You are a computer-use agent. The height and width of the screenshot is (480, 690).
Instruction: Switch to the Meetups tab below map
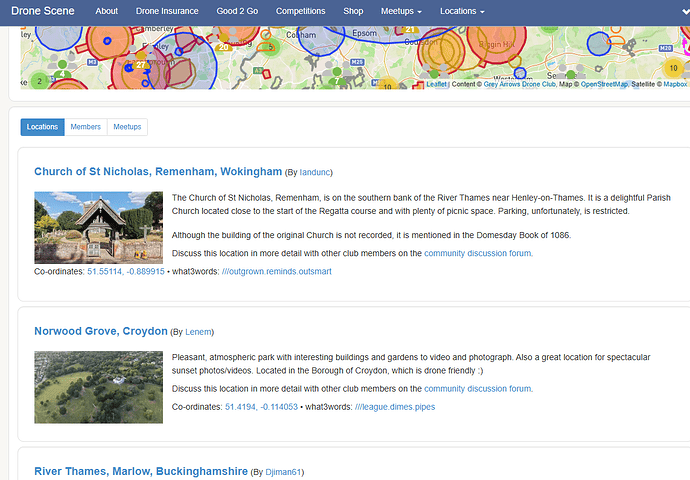127,127
